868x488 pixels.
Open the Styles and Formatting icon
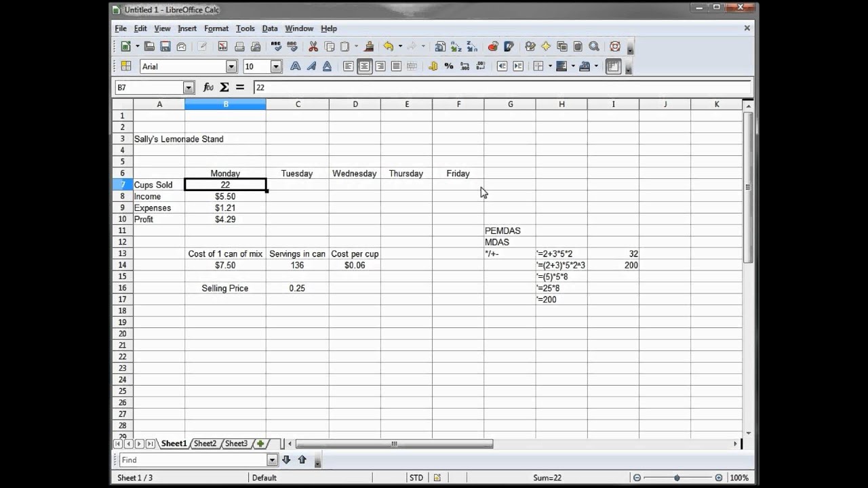pos(125,66)
